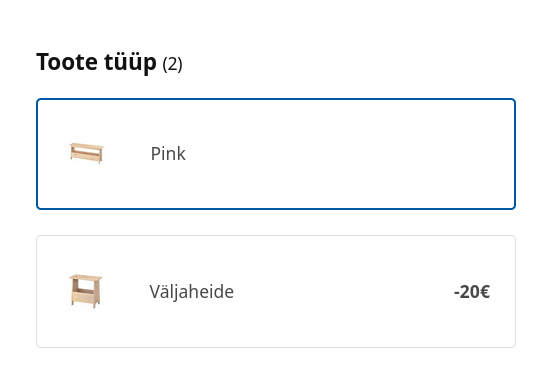Open the variant with -20€ savings

point(276,291)
